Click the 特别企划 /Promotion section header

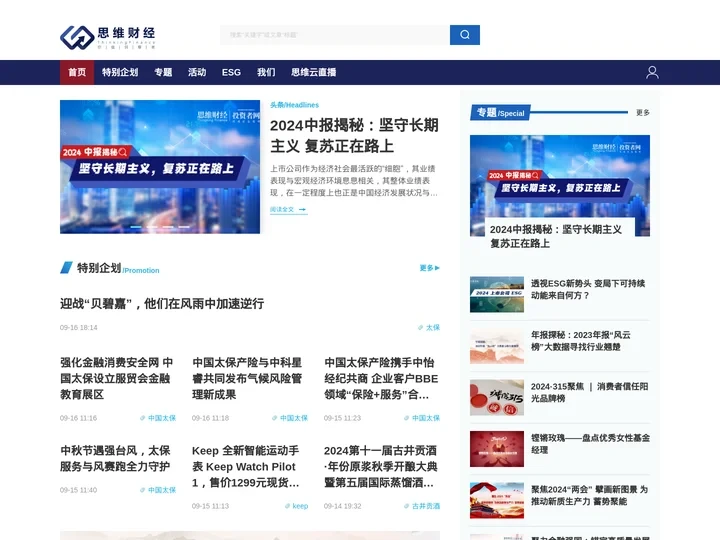[x=110, y=268]
